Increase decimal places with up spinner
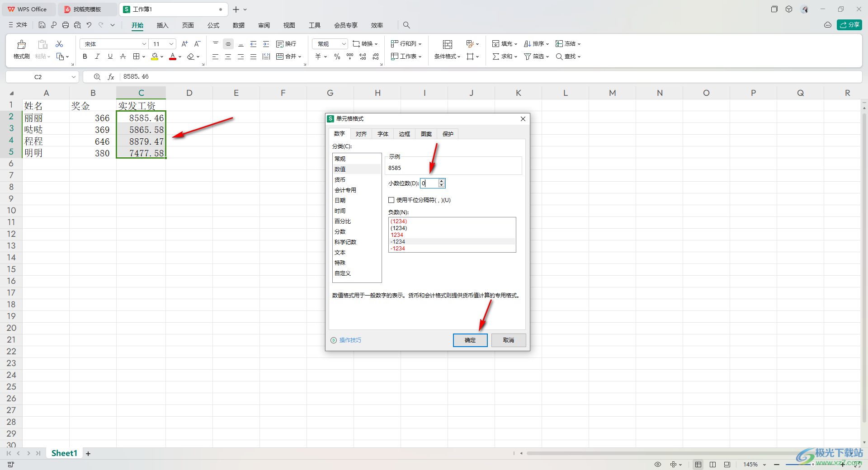 (442, 181)
